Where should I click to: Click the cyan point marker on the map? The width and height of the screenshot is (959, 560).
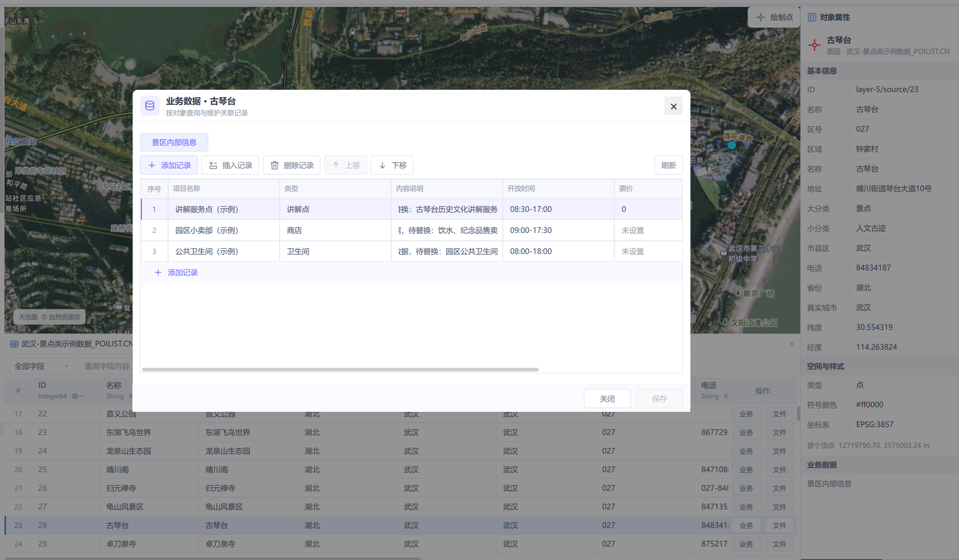(732, 145)
